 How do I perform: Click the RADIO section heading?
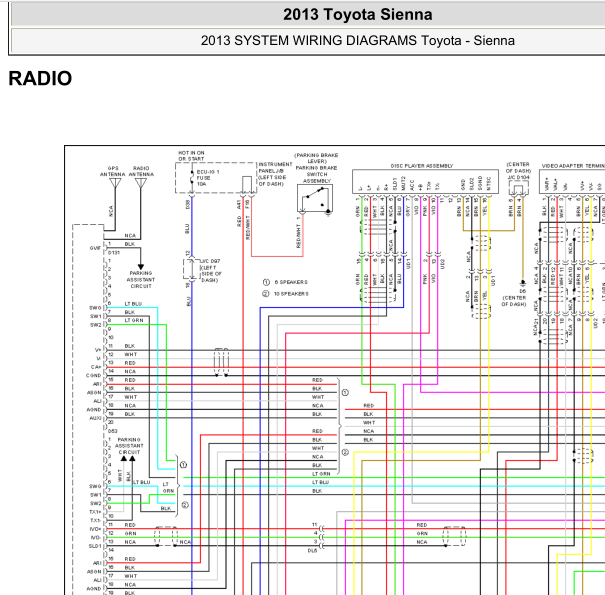click(x=40, y=78)
